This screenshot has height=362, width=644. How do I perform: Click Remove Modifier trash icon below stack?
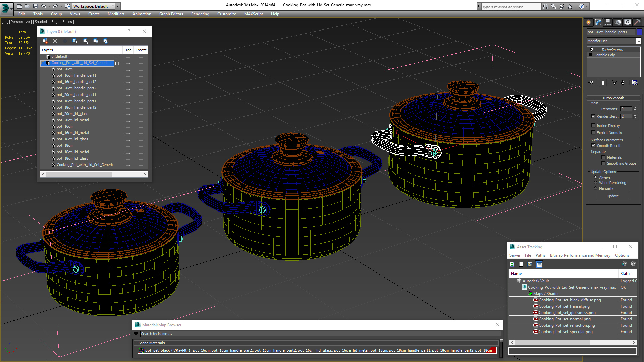coord(623,82)
